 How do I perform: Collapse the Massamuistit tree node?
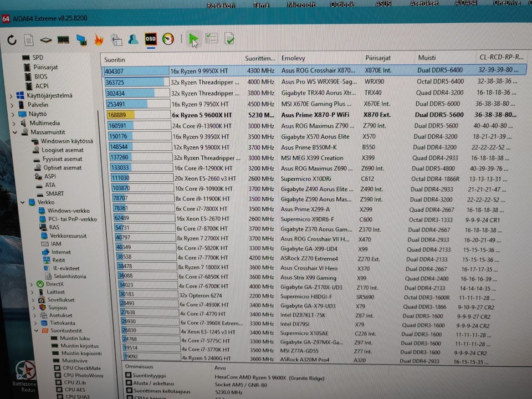tap(15, 132)
